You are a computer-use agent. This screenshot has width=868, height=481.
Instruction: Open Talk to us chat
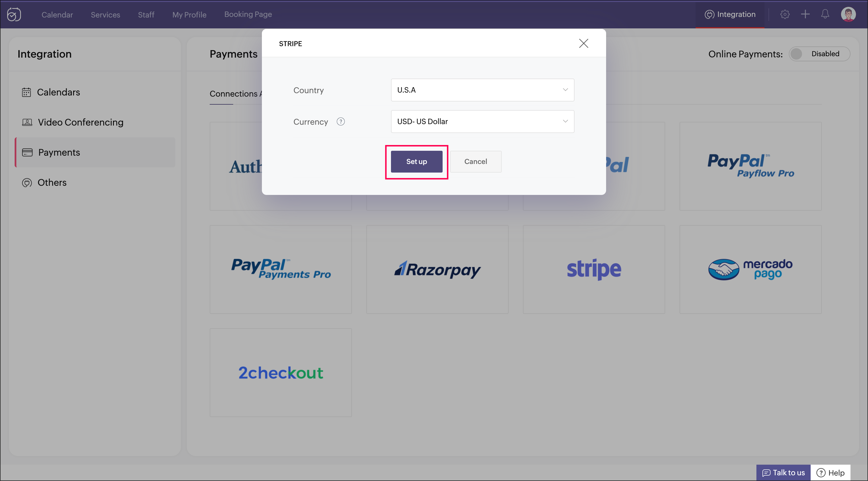(x=783, y=473)
